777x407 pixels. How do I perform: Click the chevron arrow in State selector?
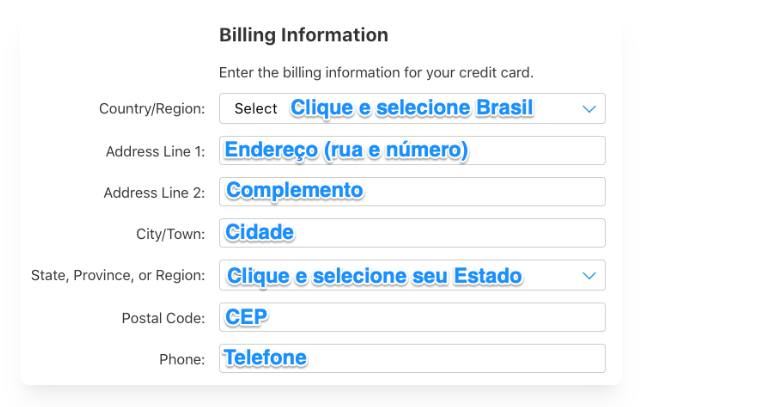pyautogui.click(x=589, y=275)
